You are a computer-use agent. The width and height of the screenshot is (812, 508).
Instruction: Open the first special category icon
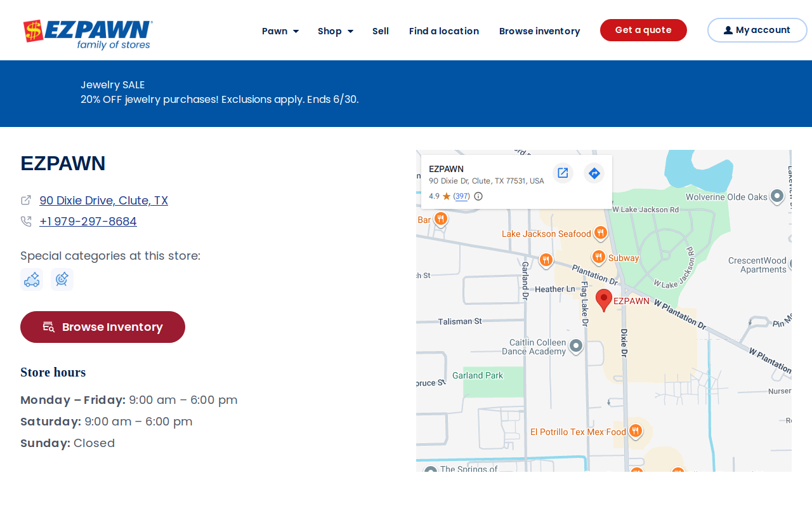32,279
